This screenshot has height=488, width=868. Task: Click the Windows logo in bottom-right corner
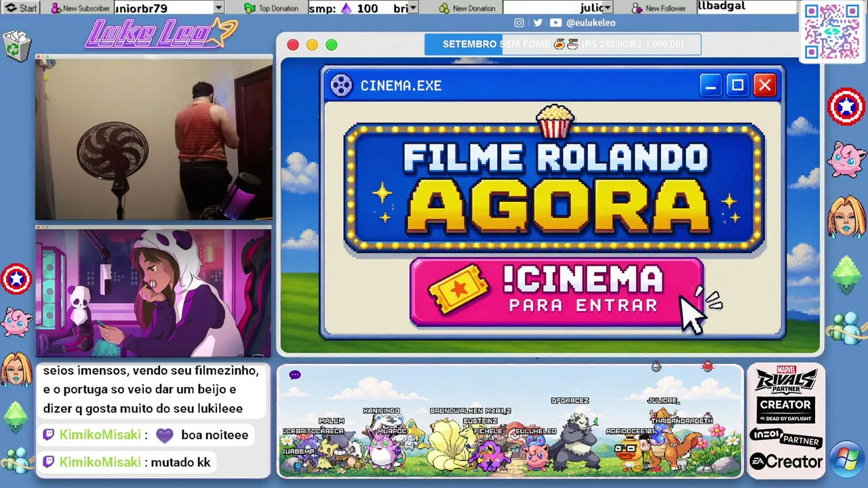pyautogui.click(x=846, y=458)
